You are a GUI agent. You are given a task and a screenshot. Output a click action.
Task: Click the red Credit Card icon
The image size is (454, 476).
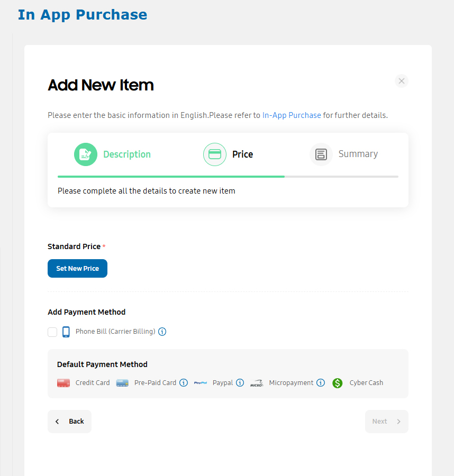coord(63,383)
